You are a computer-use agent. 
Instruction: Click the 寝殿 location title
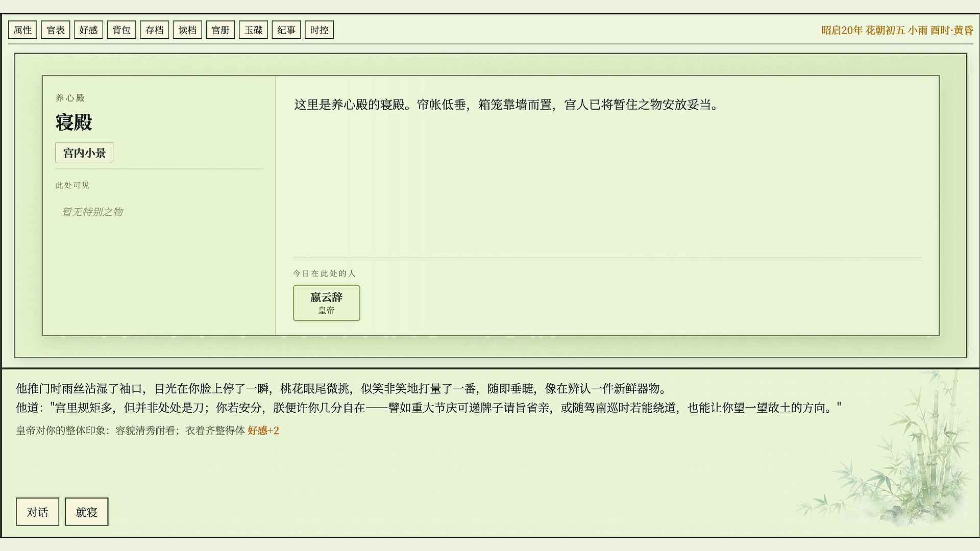tap(74, 122)
